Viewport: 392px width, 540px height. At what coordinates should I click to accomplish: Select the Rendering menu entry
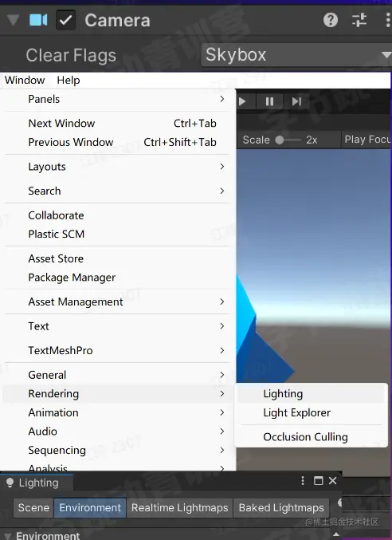point(118,394)
